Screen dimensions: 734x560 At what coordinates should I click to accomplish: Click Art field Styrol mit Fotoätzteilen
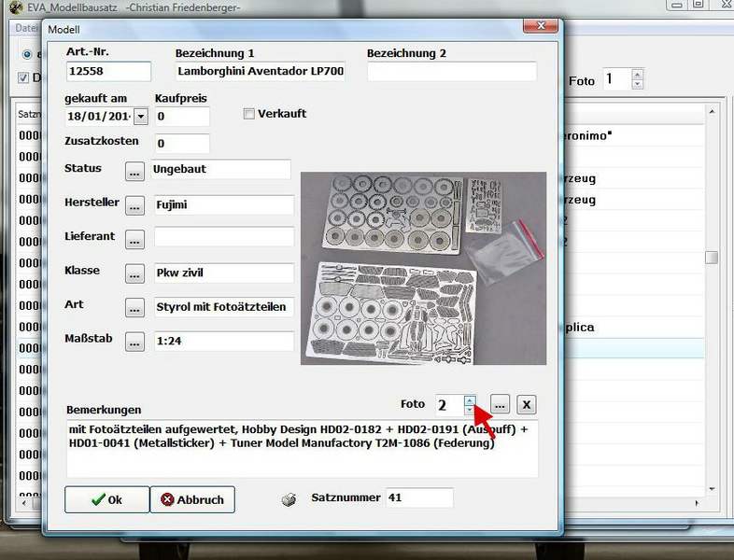(224, 307)
